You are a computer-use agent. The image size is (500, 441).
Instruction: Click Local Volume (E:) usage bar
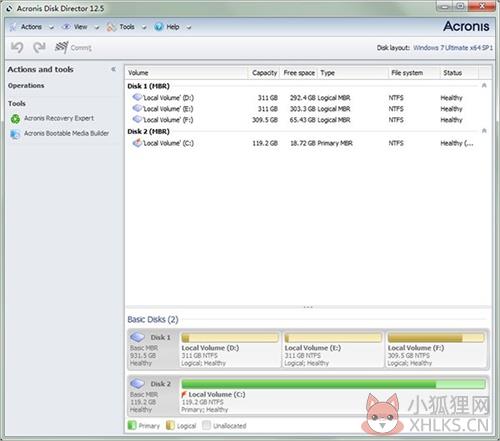tap(333, 338)
